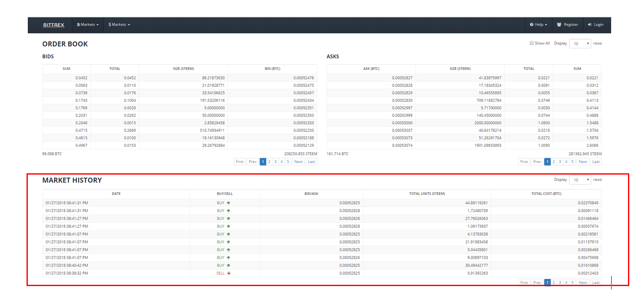Click total cost 0.02370849
The height and width of the screenshot is (297, 644).
[x=588, y=203]
